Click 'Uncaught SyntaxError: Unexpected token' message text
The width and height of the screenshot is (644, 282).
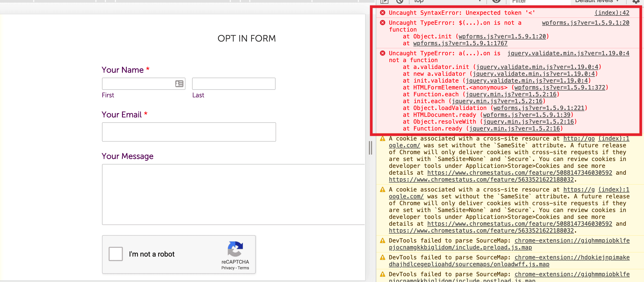tap(462, 13)
